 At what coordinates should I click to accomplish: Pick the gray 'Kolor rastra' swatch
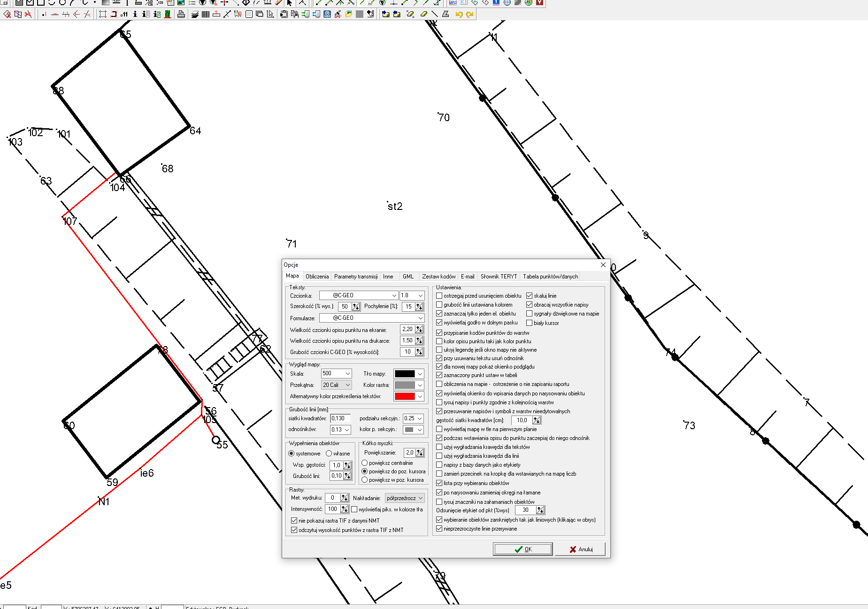click(405, 385)
